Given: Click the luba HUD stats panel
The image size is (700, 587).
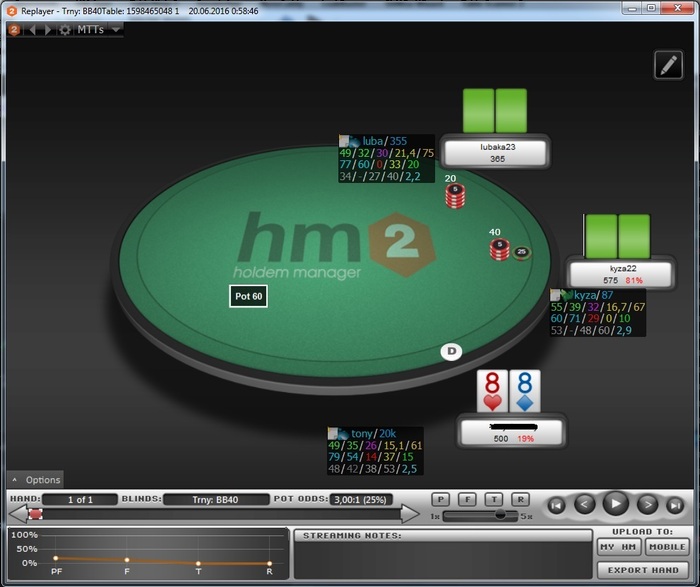Looking at the screenshot, I should tap(387, 158).
